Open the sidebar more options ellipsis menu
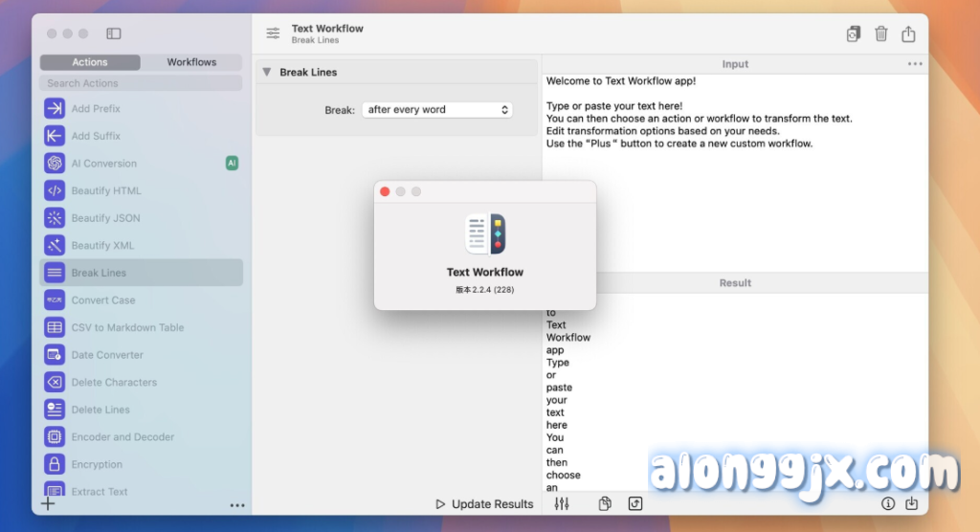Image resolution: width=980 pixels, height=532 pixels. pos(237,505)
